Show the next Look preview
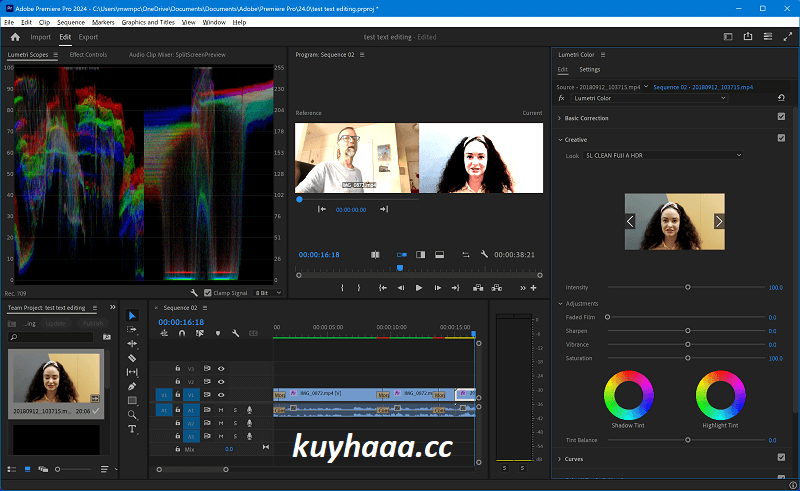This screenshot has width=800, height=491. click(719, 222)
